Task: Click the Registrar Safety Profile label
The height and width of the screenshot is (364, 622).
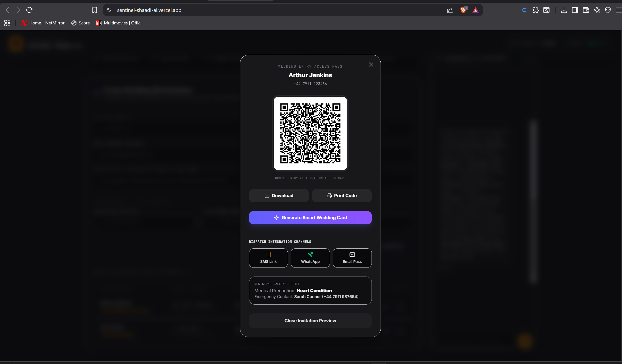Action: click(277, 284)
